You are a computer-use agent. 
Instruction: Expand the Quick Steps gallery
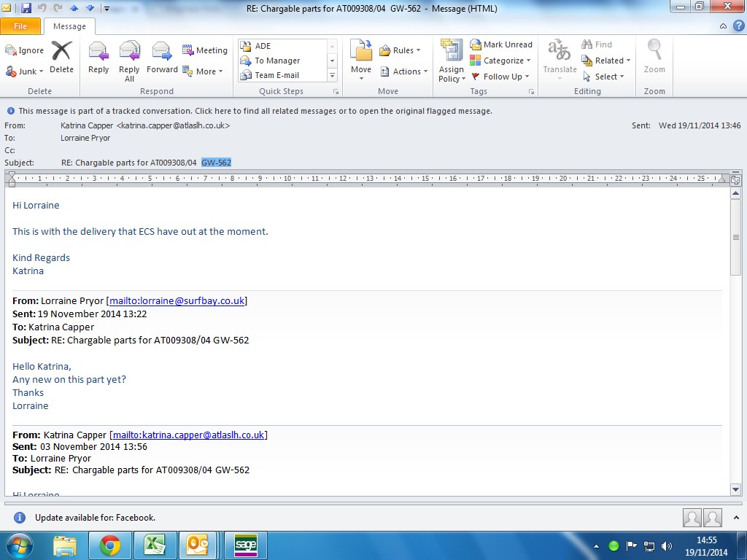333,76
